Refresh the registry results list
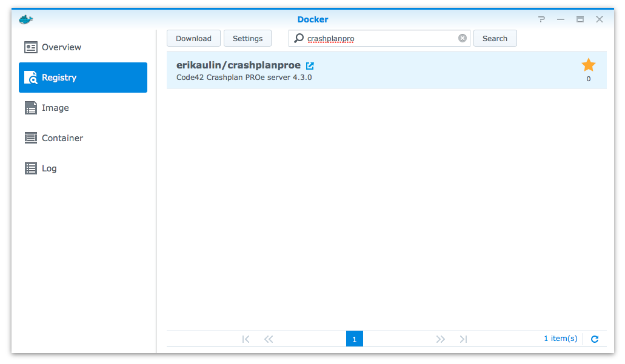The height and width of the screenshot is (364, 625). [595, 339]
